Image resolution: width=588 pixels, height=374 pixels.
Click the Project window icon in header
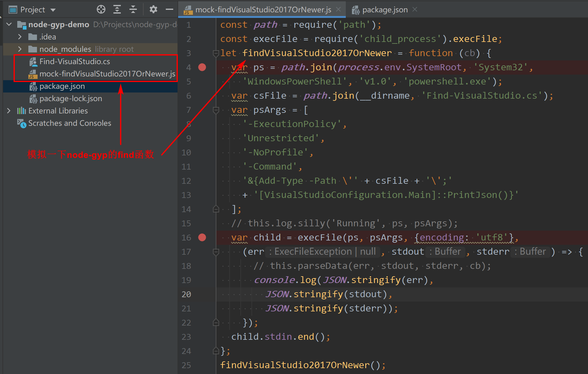tap(13, 10)
